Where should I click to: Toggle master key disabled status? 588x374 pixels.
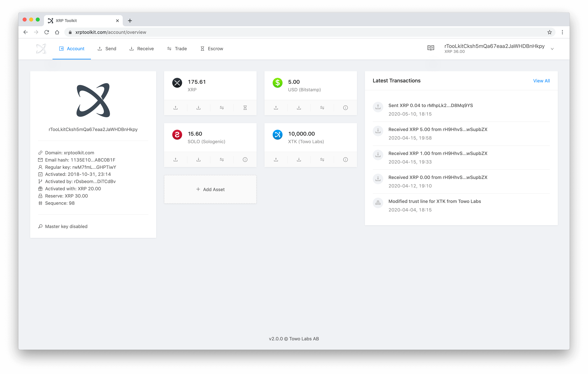66,226
